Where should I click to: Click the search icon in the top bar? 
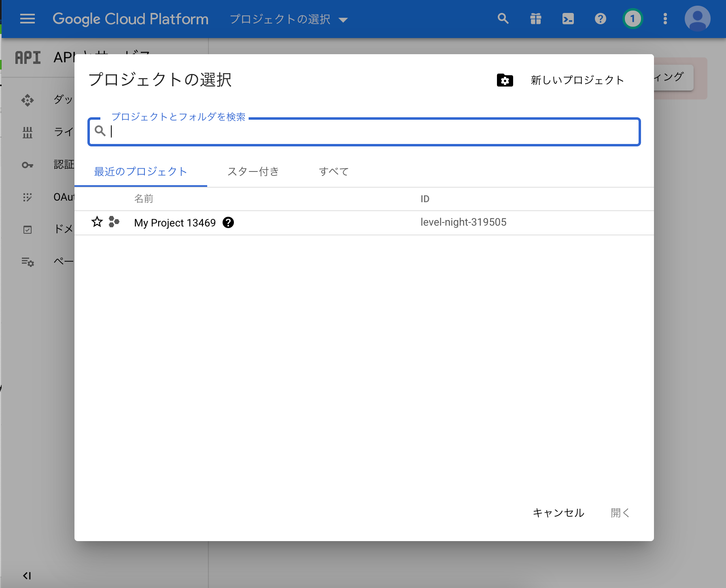pos(503,19)
